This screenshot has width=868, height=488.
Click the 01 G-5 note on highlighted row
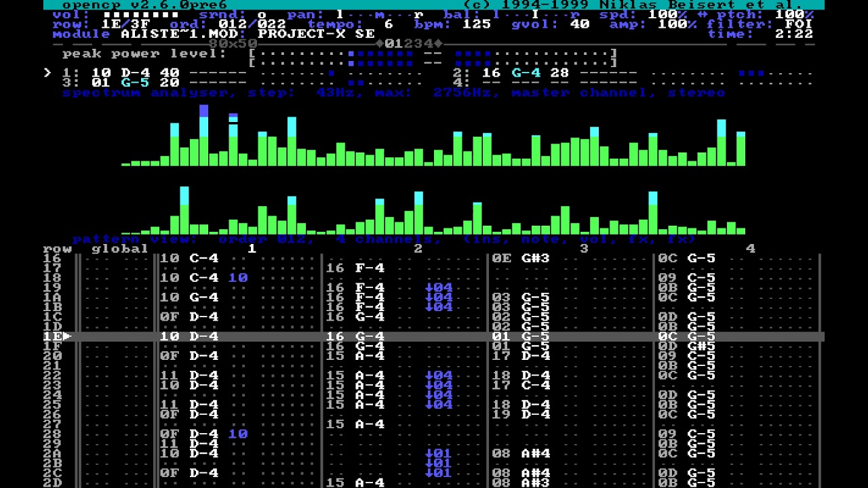point(521,336)
